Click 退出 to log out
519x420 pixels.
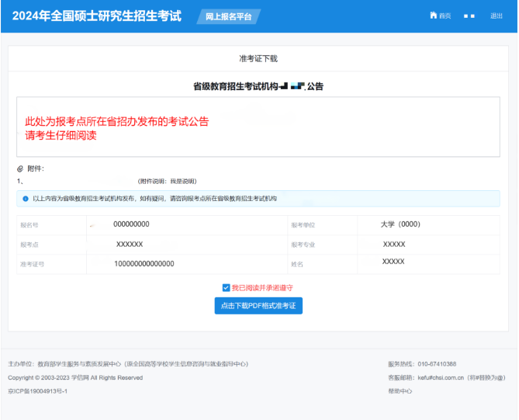[x=497, y=16]
